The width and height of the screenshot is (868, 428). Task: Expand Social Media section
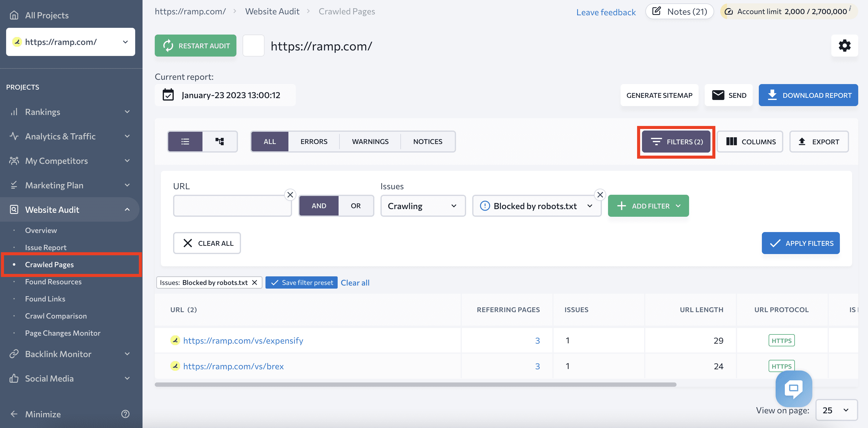coord(127,378)
